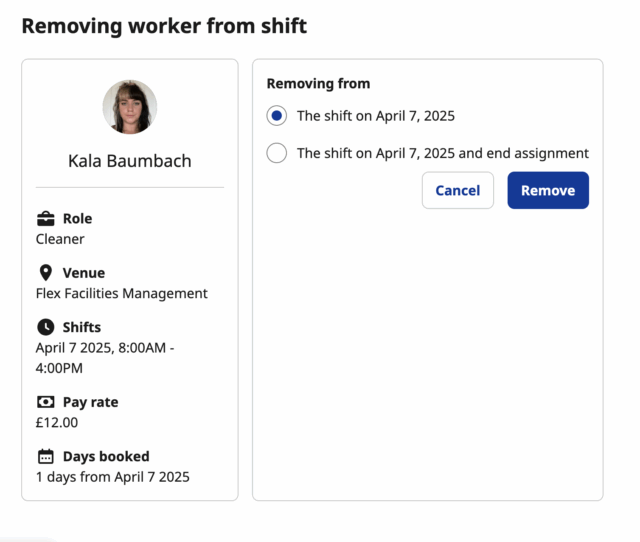Image resolution: width=640 pixels, height=542 pixels.
Task: Click the label 'The shift on April 7, 2025'
Action: [x=376, y=116]
